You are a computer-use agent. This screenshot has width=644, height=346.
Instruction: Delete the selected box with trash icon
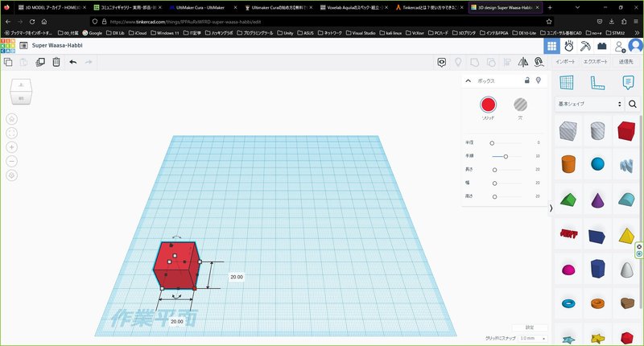pyautogui.click(x=56, y=62)
